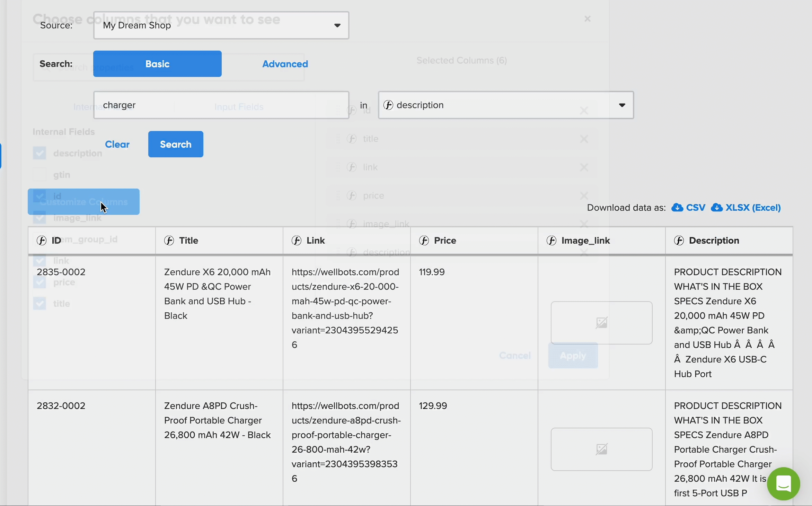This screenshot has width=812, height=506.
Task: Click the function icon beside the Title header
Action: coord(169,241)
